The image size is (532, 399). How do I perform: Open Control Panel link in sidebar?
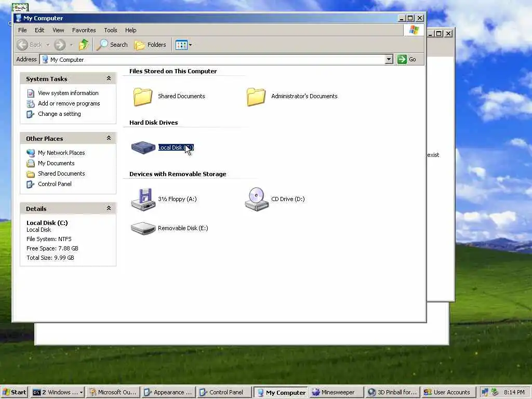[x=55, y=184]
